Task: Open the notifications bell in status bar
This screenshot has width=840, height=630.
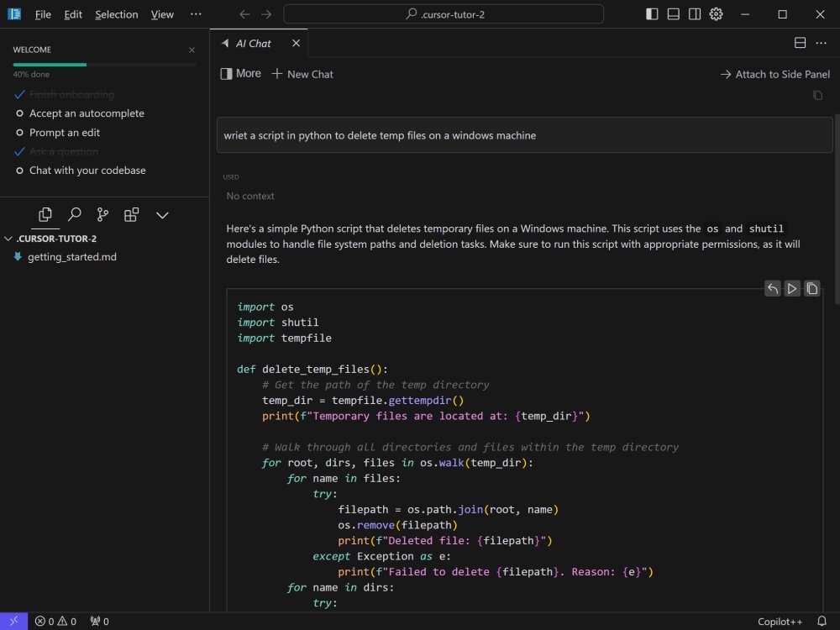Action: click(822, 622)
